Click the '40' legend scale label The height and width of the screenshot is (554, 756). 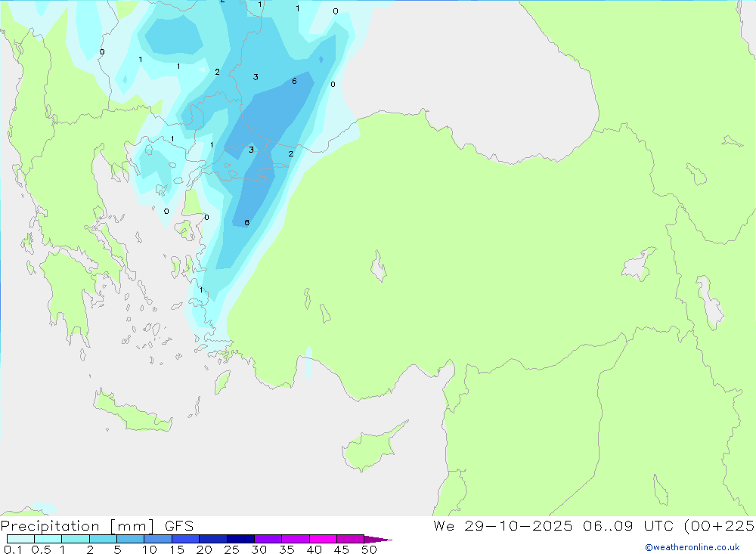coord(314,549)
